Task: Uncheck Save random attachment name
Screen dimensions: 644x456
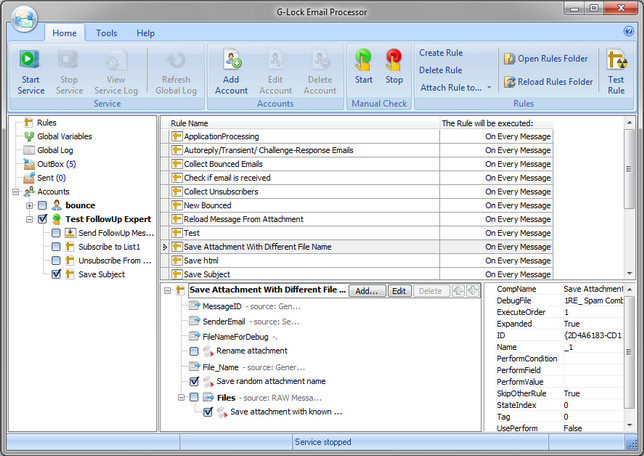Action: [x=194, y=382]
